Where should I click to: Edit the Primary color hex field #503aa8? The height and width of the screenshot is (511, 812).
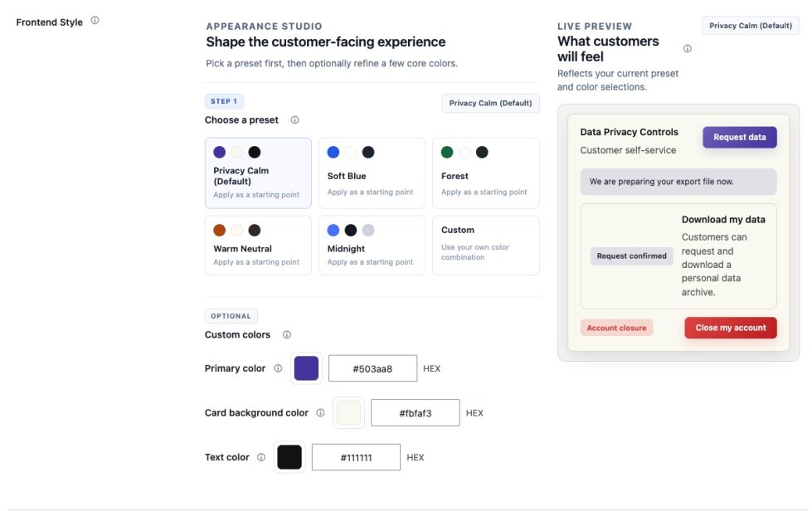373,368
